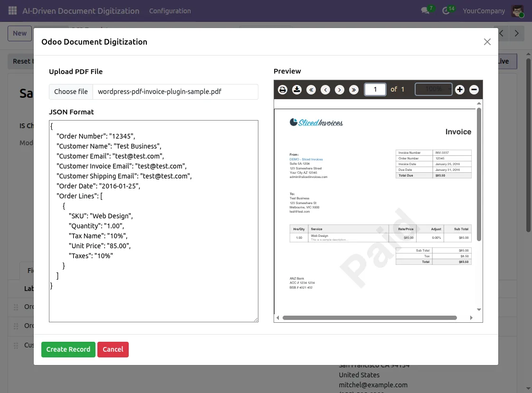The height and width of the screenshot is (393, 532).
Task: Print the PDF from the preview toolbar
Action: click(283, 90)
